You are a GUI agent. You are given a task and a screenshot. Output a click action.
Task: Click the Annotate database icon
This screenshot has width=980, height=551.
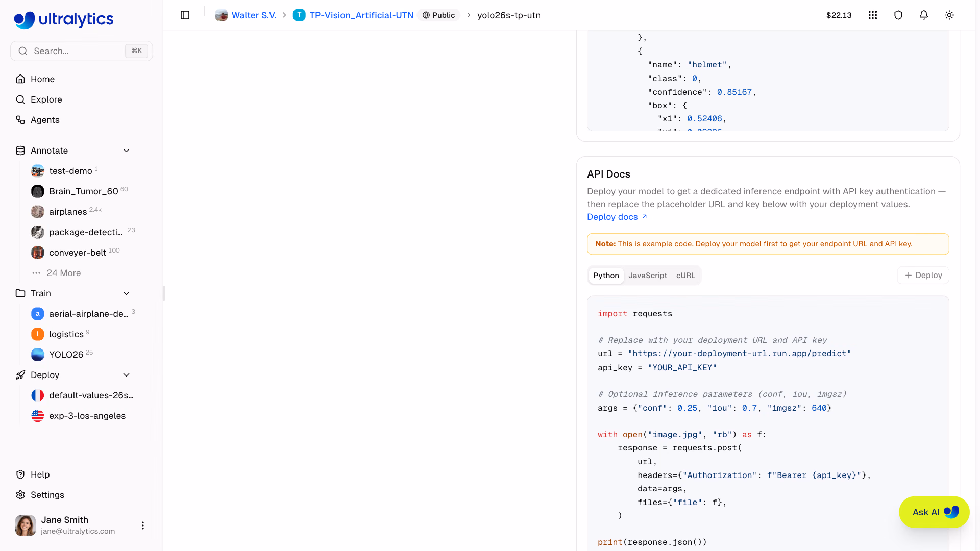click(20, 151)
